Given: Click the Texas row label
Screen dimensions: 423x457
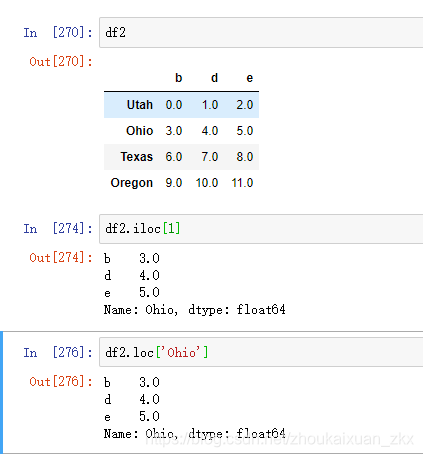Looking at the screenshot, I should 137,157.
